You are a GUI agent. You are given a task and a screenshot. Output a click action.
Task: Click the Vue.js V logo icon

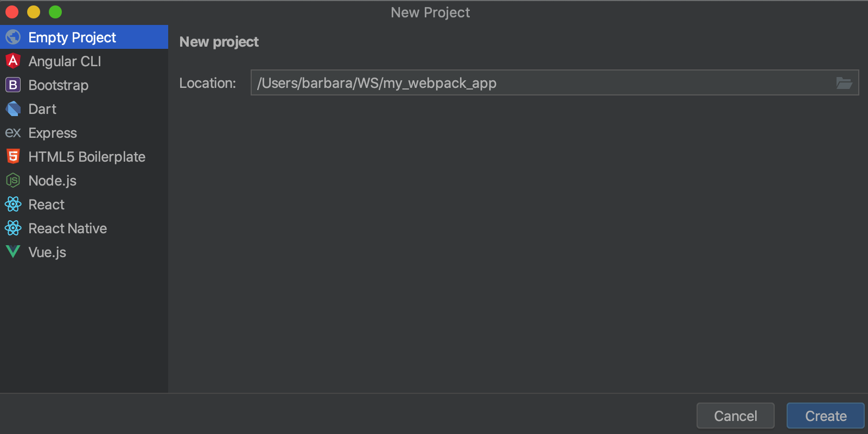click(13, 251)
